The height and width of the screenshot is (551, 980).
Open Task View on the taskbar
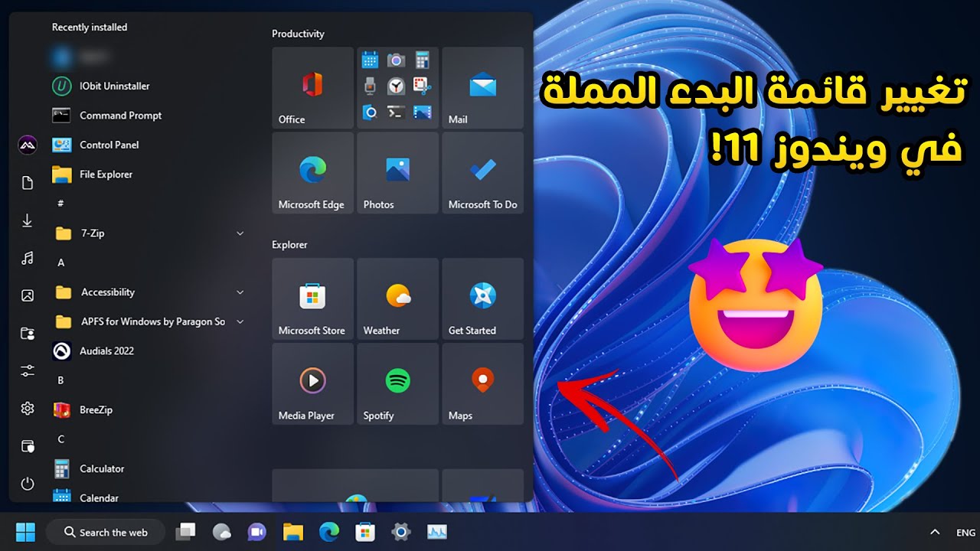[x=185, y=532]
